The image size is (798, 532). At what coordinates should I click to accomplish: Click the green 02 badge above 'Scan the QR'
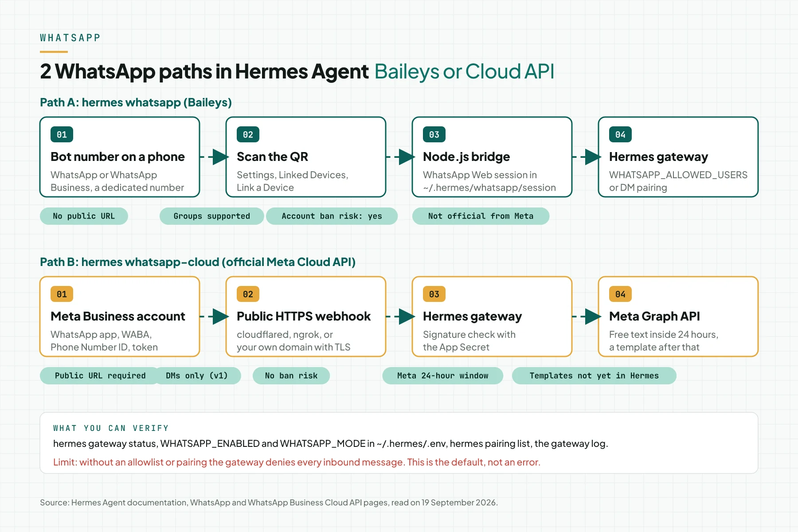248,134
